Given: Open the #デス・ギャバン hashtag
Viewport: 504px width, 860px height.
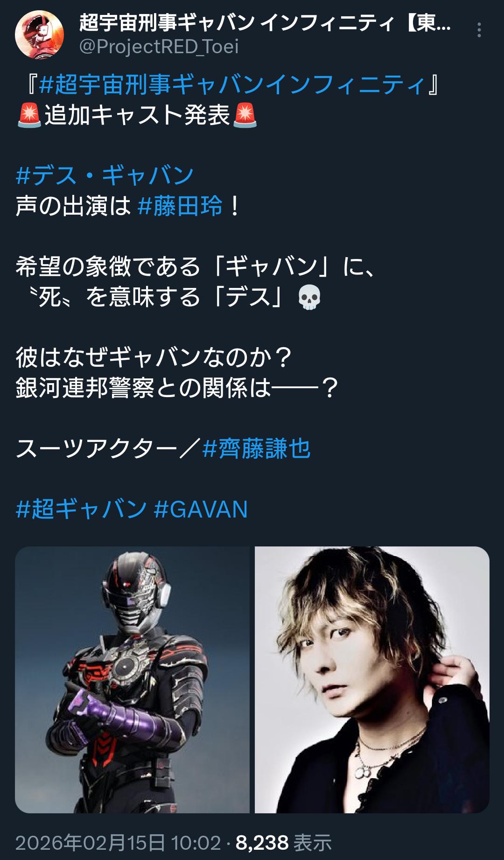Looking at the screenshot, I should pos(105,175).
